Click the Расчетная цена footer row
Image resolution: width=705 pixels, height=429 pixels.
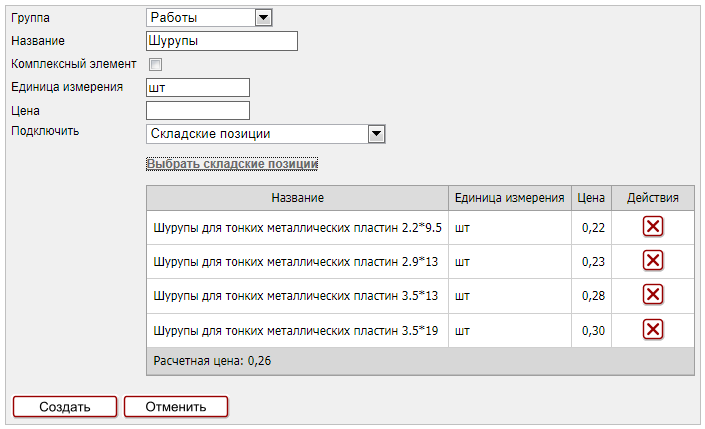click(x=420, y=361)
